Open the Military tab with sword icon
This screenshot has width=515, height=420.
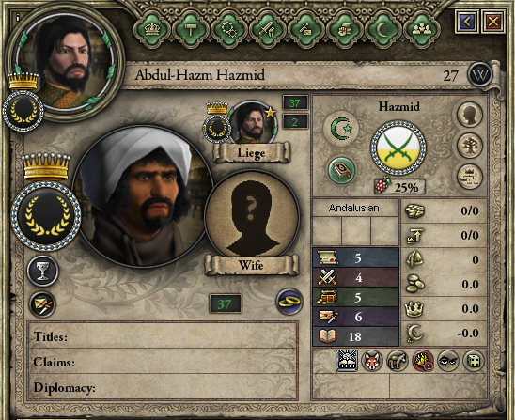[x=267, y=29]
